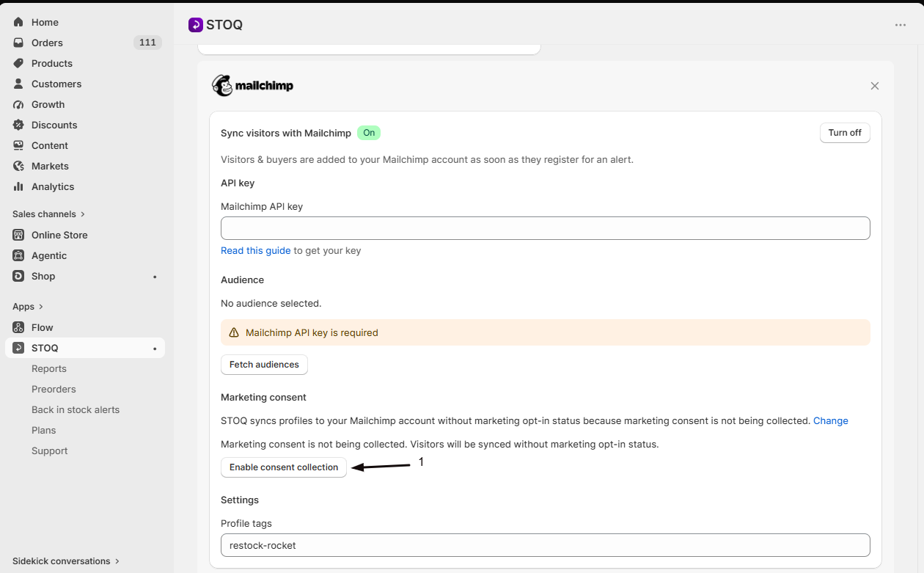The width and height of the screenshot is (924, 573).
Task: Click the purple STOQ logo in header
Action: [x=196, y=25]
